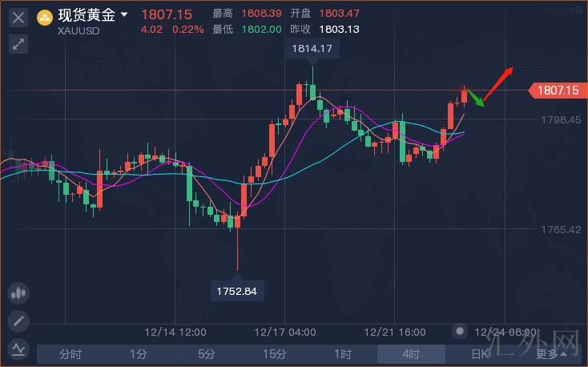The width and height of the screenshot is (588, 367).
Task: Switch to the 日K daily chart
Action: pyautogui.click(x=479, y=353)
